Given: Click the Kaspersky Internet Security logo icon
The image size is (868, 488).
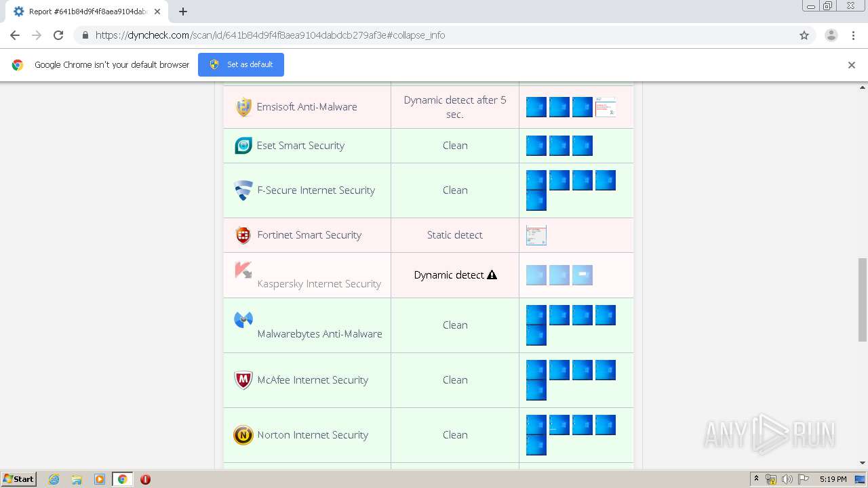Looking at the screenshot, I should [x=243, y=270].
